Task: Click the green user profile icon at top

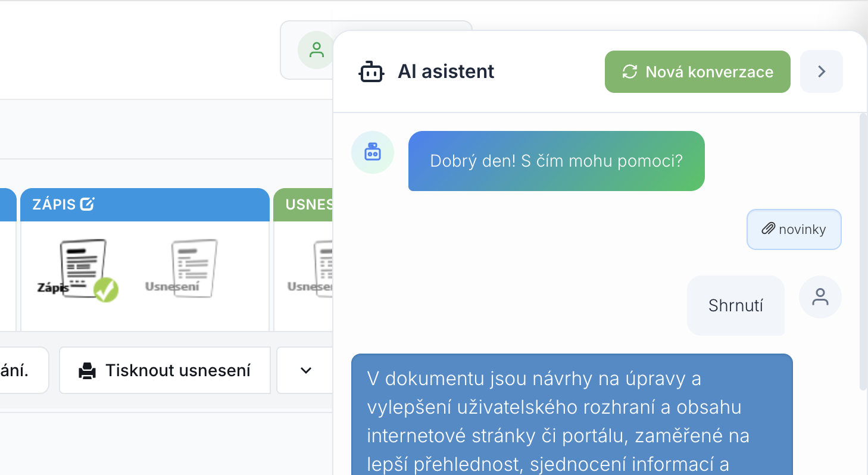Action: point(317,50)
